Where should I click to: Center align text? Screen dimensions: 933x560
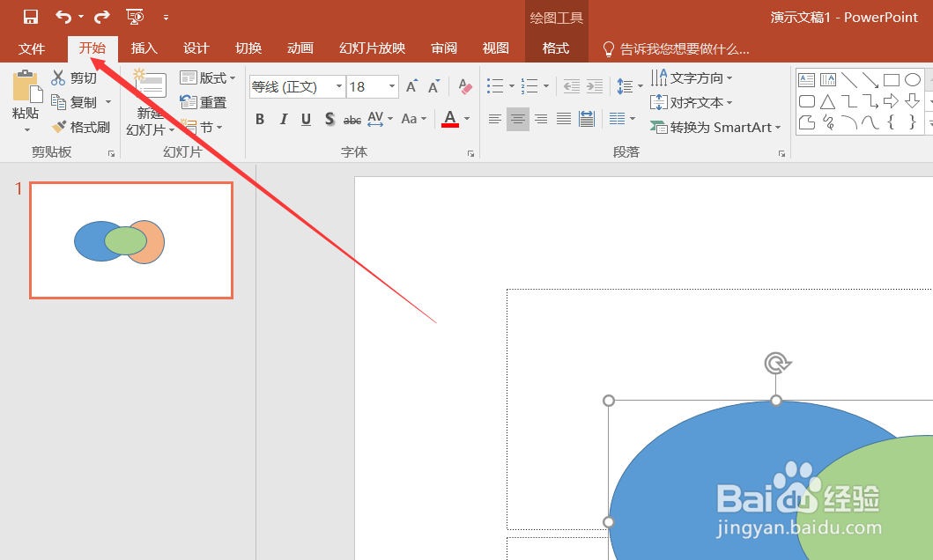click(518, 119)
